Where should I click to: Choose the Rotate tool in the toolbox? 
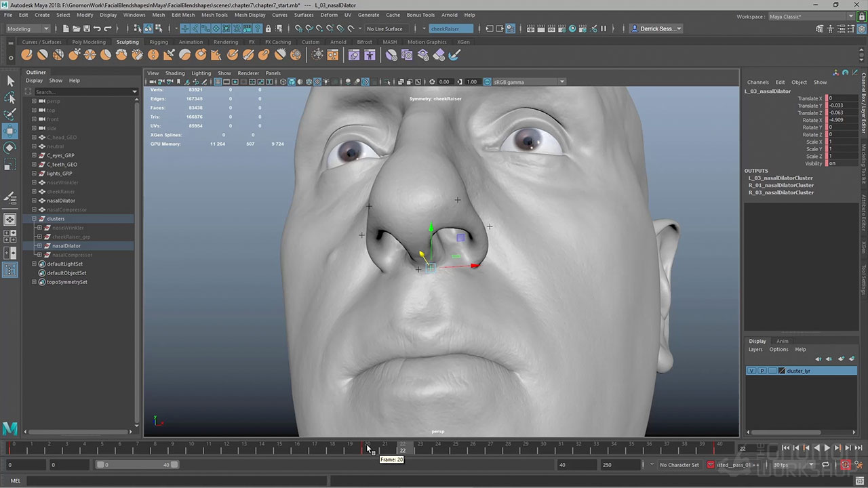pyautogui.click(x=10, y=147)
